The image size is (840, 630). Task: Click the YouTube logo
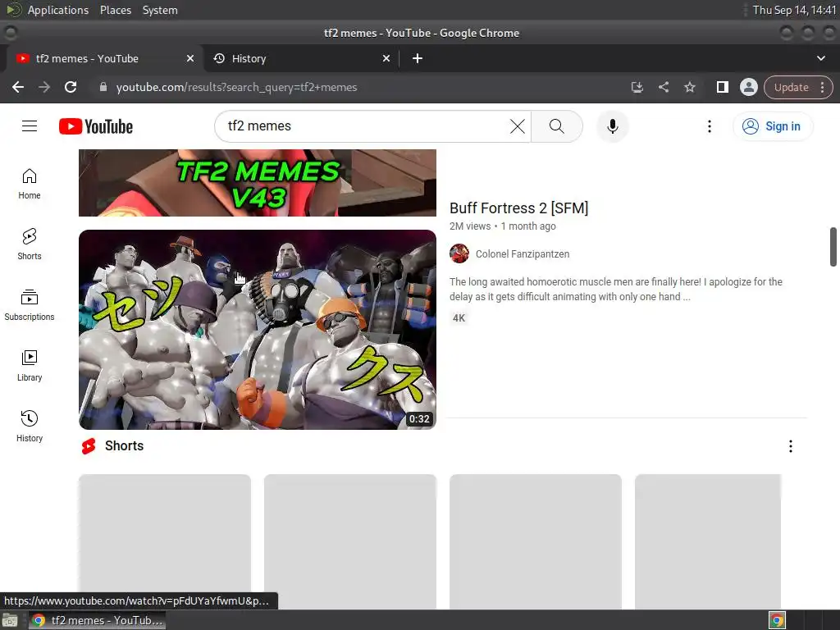[96, 126]
